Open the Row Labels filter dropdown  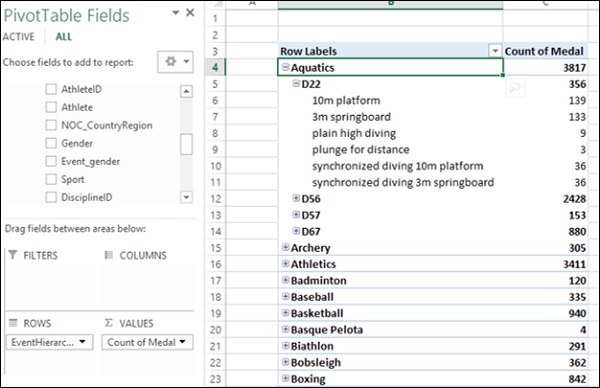pyautogui.click(x=495, y=51)
